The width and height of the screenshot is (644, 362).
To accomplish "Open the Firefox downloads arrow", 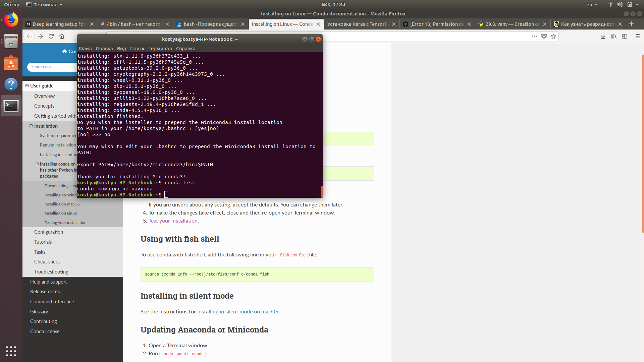I will coord(603,36).
